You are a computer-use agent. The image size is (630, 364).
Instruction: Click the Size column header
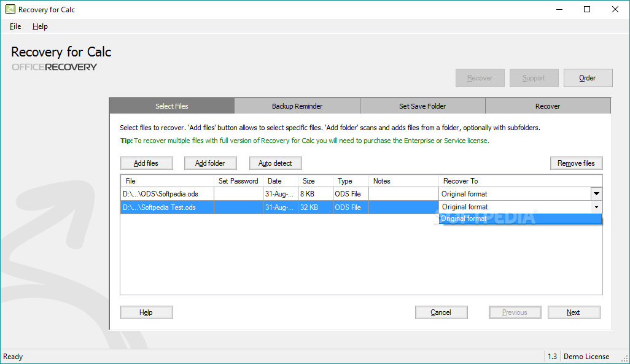click(316, 181)
